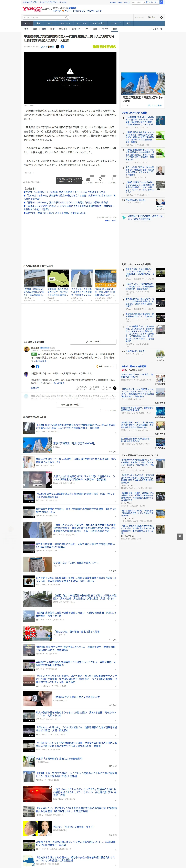186x868 pixels.
Task: Open ranking item 1 台風情報 台風5号
Action: (140, 121)
